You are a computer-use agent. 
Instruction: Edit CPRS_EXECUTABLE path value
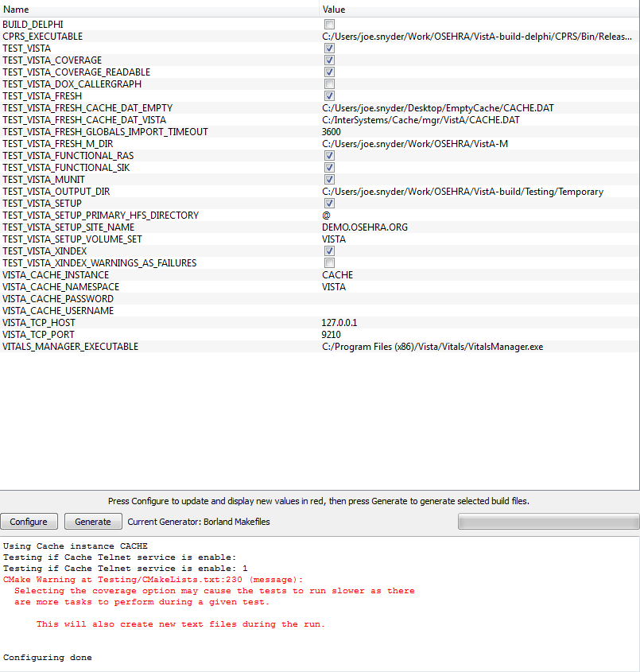(x=477, y=37)
